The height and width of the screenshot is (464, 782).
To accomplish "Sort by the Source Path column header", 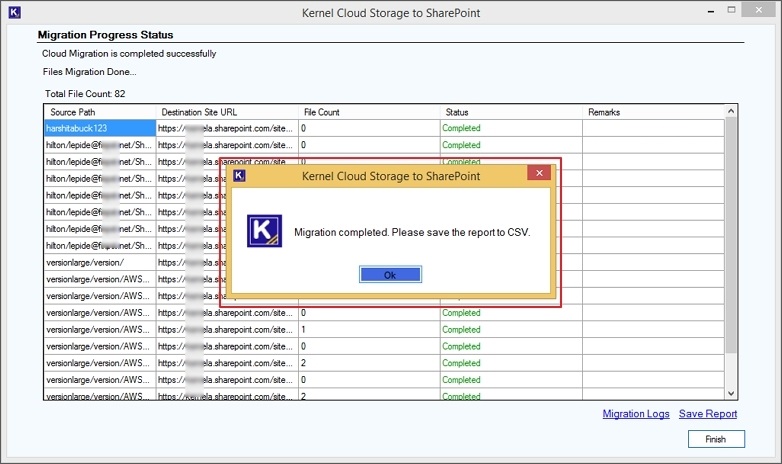I will (x=100, y=112).
